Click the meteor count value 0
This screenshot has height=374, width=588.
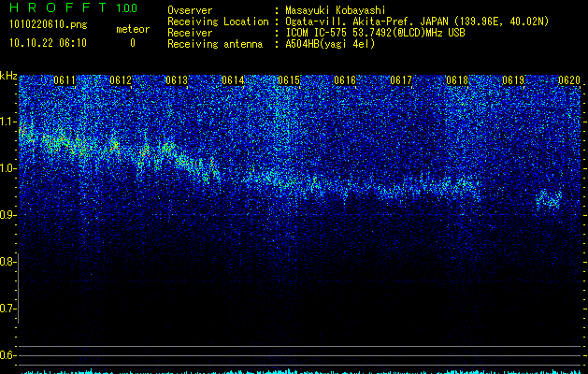(x=133, y=43)
